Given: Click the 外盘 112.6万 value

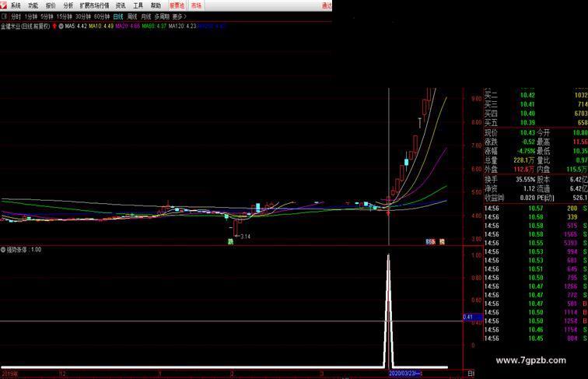Looking at the screenshot, I should tap(524, 169).
